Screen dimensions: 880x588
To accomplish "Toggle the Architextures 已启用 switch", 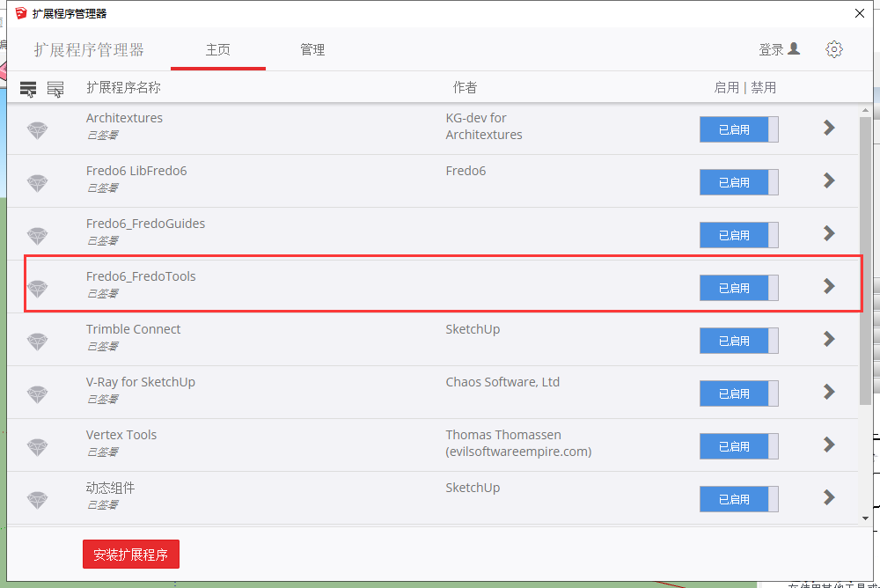I will click(739, 129).
